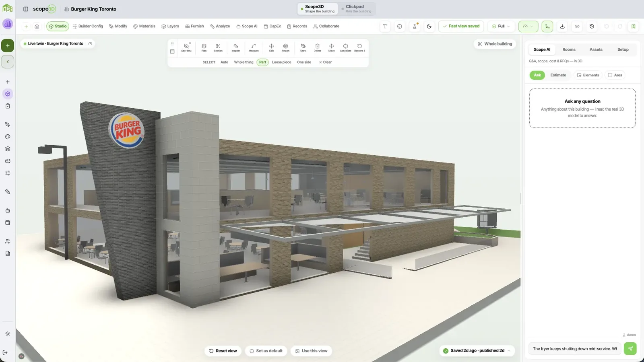Open the Analyze menu

coord(220,27)
